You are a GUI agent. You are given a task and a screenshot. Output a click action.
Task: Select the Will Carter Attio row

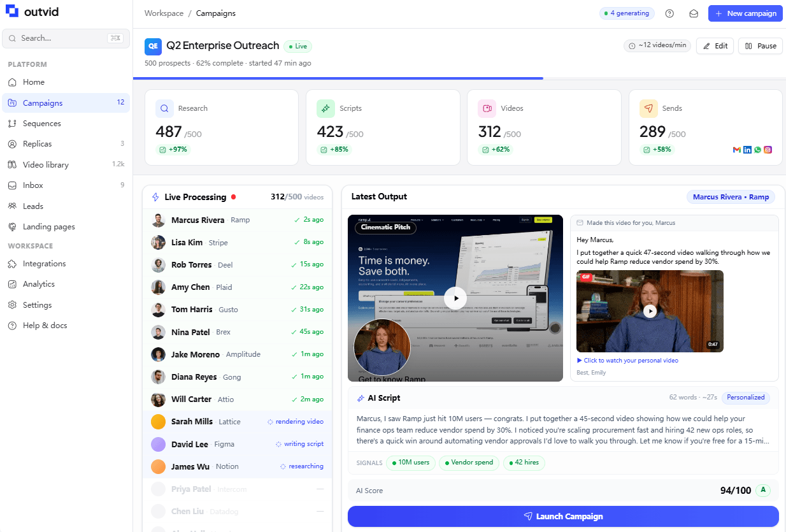point(237,399)
